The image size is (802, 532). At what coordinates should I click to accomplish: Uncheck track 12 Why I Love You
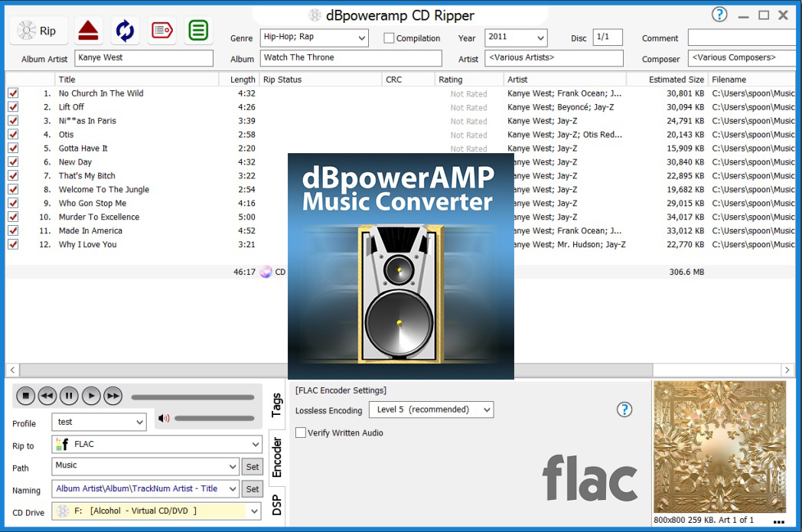[x=13, y=244]
